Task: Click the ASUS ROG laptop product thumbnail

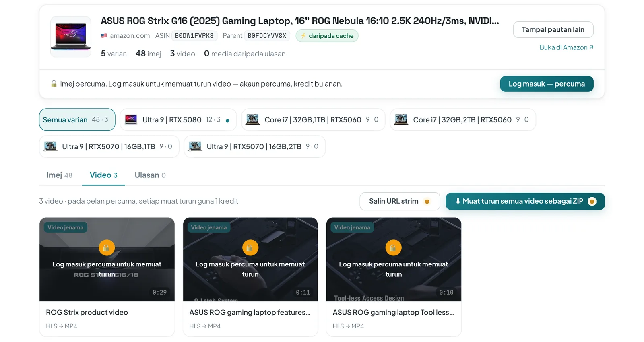Action: coord(71,37)
